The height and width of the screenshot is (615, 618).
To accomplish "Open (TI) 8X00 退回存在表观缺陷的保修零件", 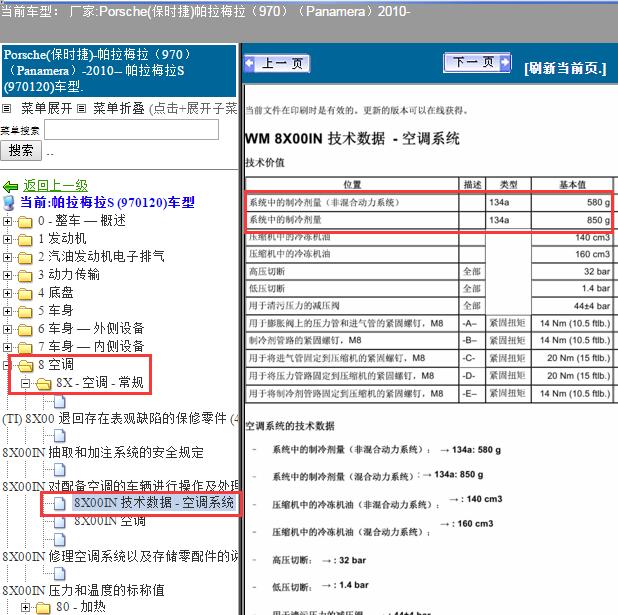I will pos(120,419).
